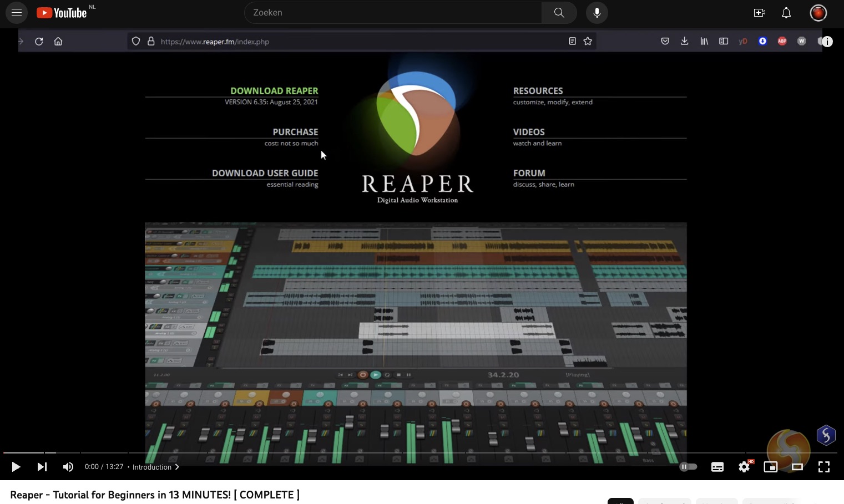This screenshot has height=504, width=844.
Task: Click the blue download extension icon
Action: 763,41
